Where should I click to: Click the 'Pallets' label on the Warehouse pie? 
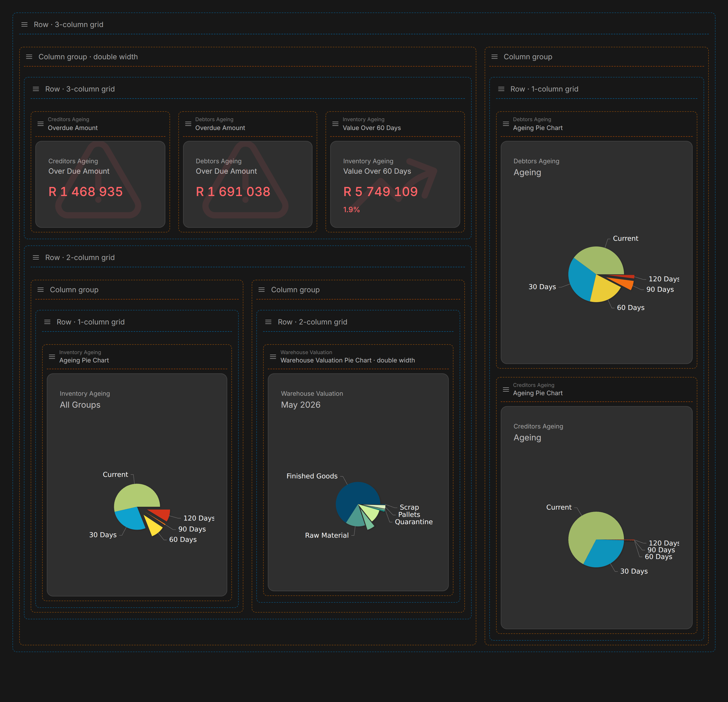[x=409, y=515]
